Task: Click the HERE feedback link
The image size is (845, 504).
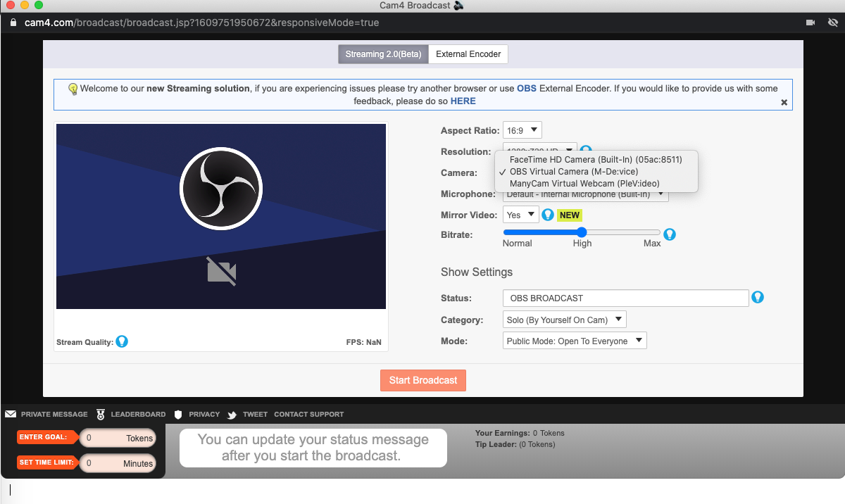Action: click(x=463, y=101)
